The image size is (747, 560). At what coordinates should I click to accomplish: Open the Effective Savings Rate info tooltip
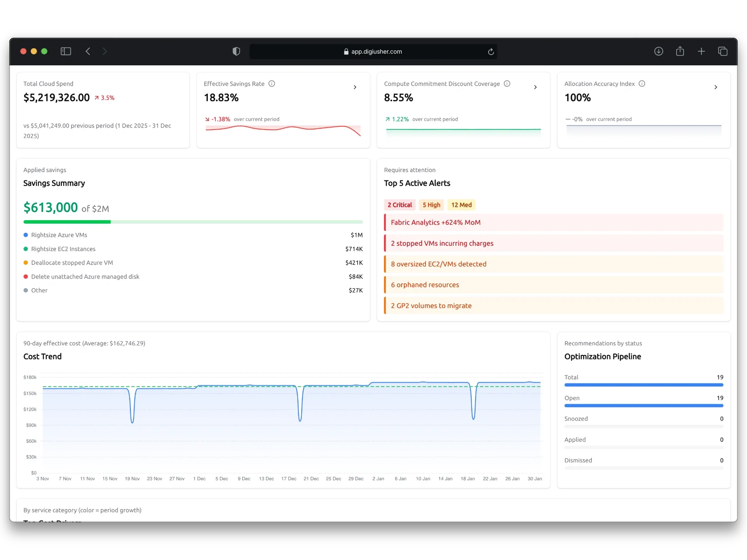pyautogui.click(x=271, y=84)
